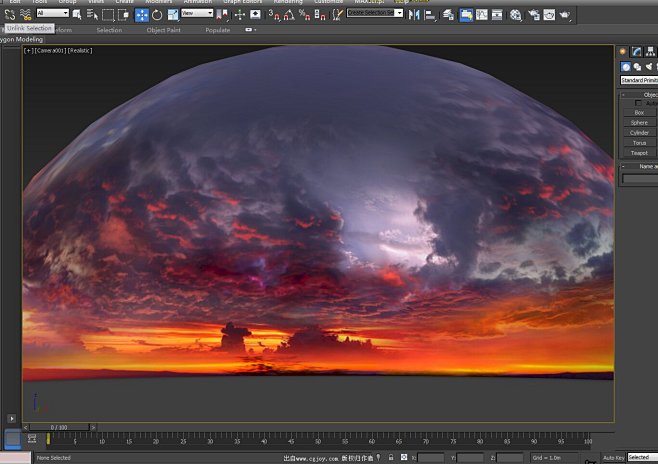This screenshot has height=464, width=658.
Task: Choose the Select Object arrow tool
Action: point(77,15)
